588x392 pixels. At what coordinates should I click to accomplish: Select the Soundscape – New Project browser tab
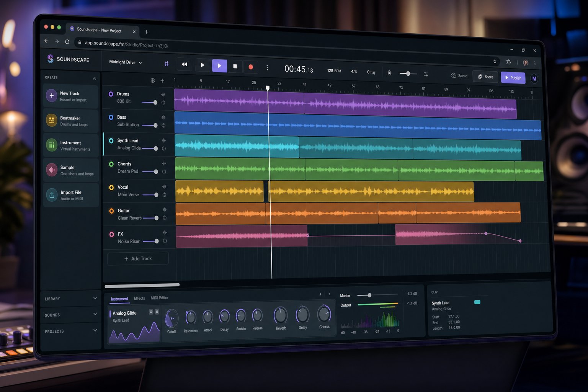(x=103, y=30)
